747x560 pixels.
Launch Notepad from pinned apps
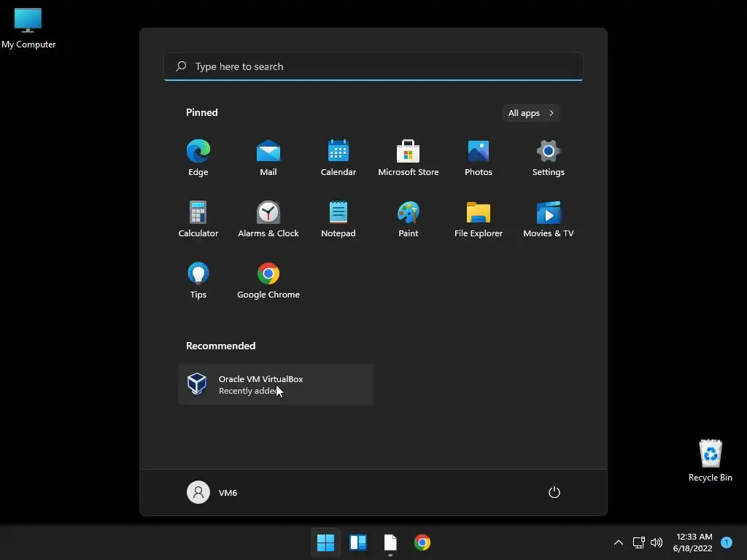tap(338, 219)
